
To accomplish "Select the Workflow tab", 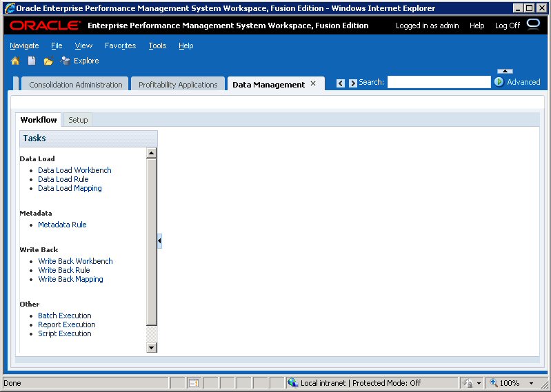I will 39,120.
